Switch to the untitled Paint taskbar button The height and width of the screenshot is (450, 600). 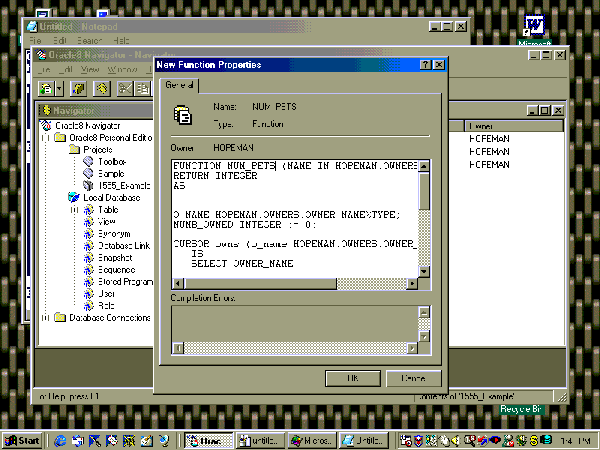[x=260, y=441]
